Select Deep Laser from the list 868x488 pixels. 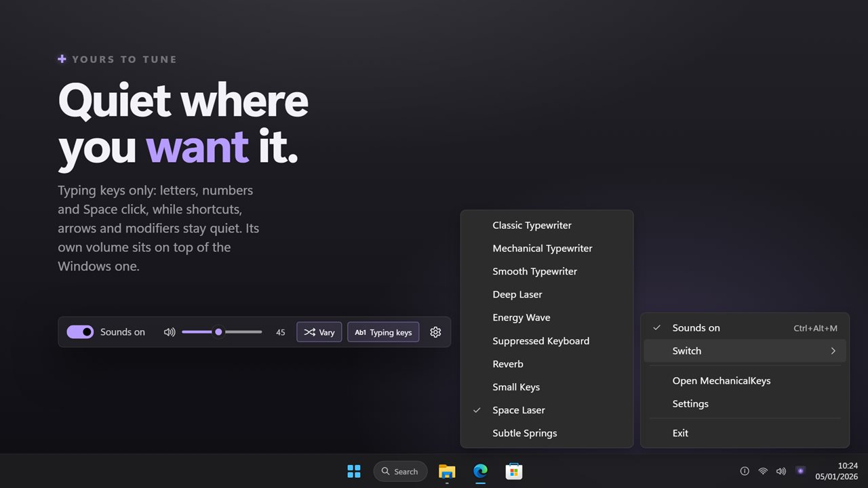click(547, 295)
